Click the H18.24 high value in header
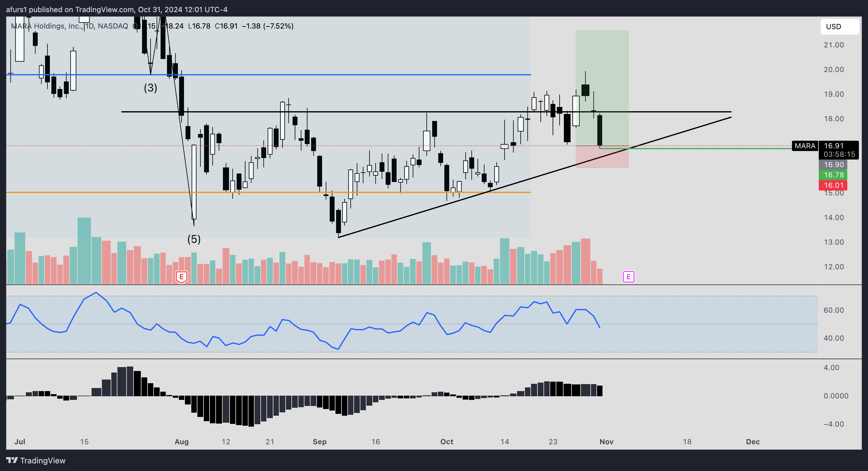 [x=172, y=26]
